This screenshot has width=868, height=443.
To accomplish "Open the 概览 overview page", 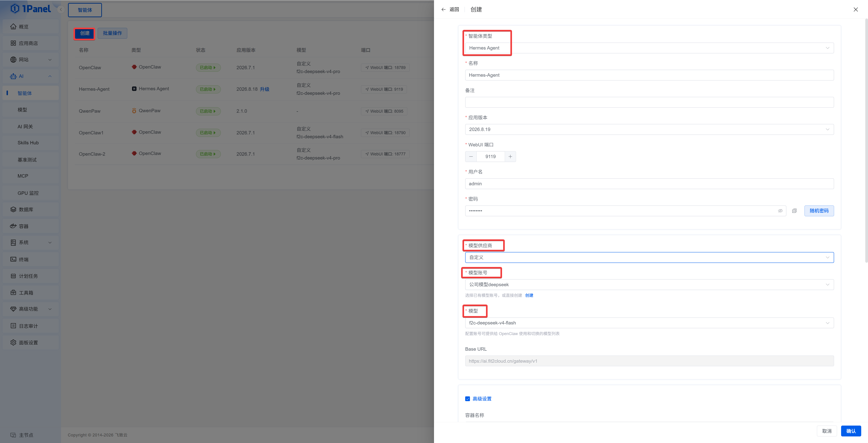I will tap(30, 27).
